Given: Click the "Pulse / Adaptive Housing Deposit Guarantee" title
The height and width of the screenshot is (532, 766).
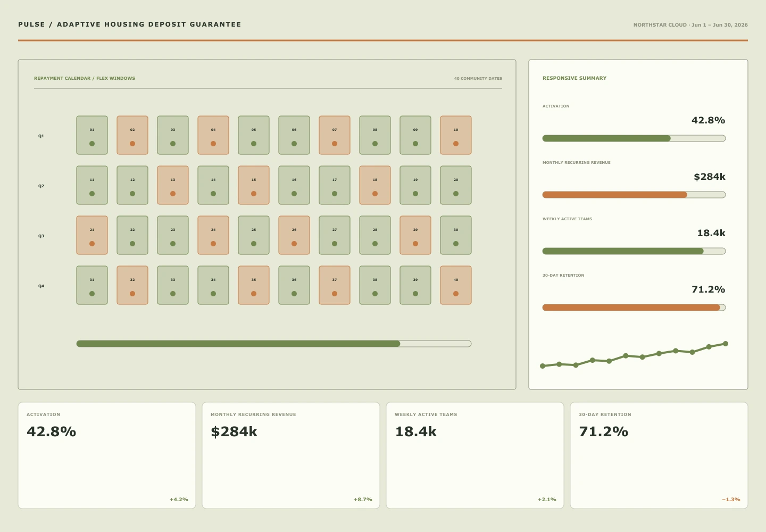Looking at the screenshot, I should pos(130,24).
